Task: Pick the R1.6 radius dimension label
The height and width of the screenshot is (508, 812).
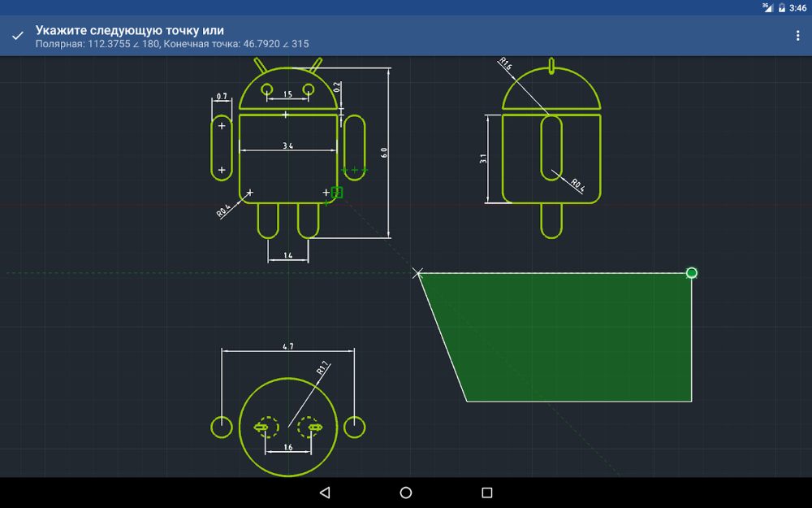Action: click(x=507, y=63)
